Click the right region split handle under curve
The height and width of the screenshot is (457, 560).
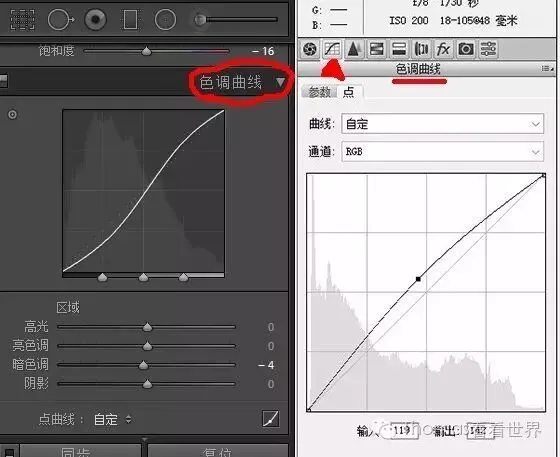pyautogui.click(x=184, y=277)
